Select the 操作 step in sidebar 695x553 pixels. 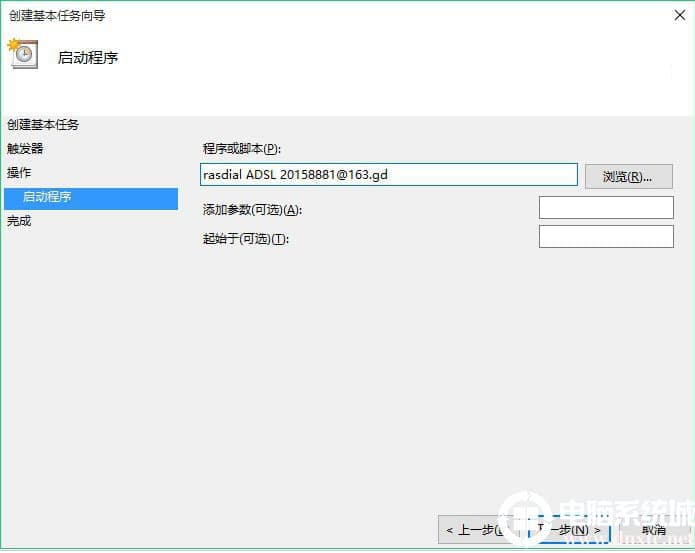click(x=19, y=172)
